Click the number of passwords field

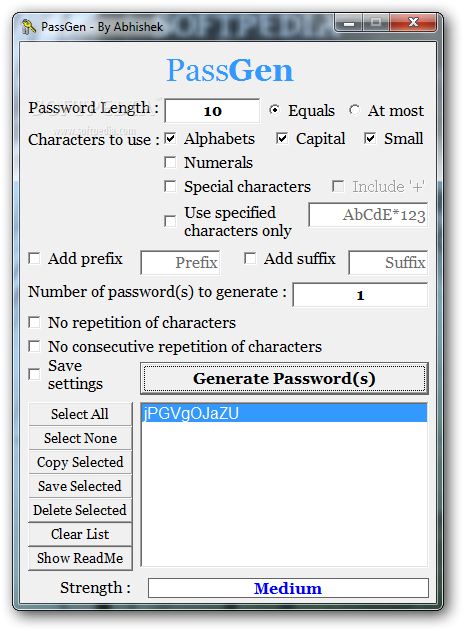[360, 295]
